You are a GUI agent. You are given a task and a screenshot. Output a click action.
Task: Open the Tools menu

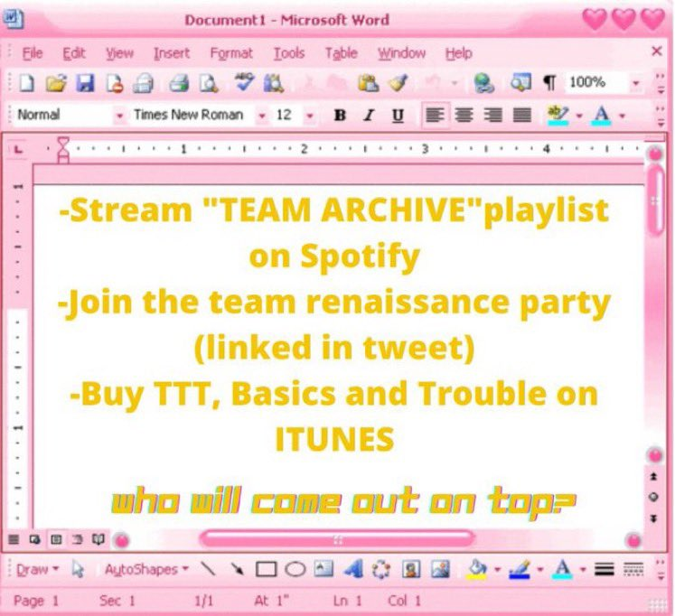[x=289, y=53]
